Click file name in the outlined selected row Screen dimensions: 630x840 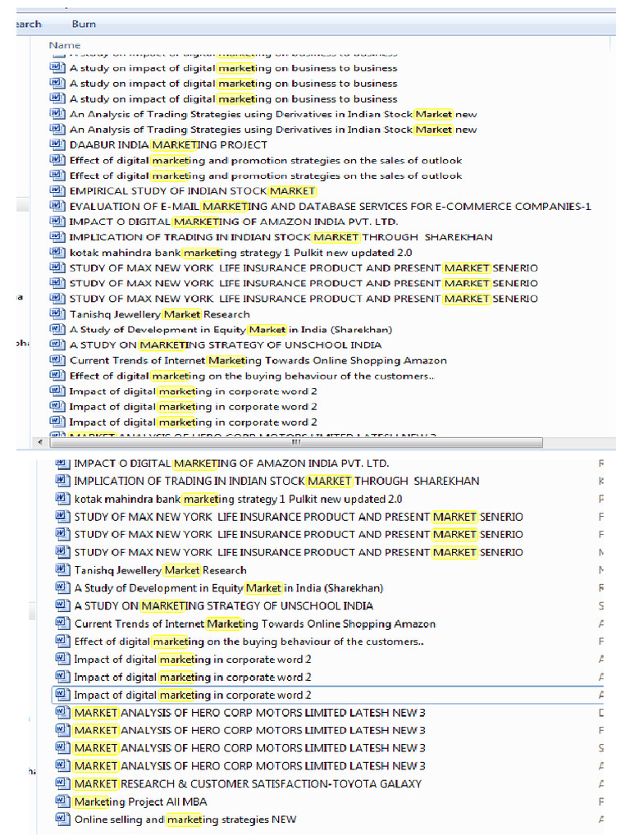pyautogui.click(x=192, y=695)
